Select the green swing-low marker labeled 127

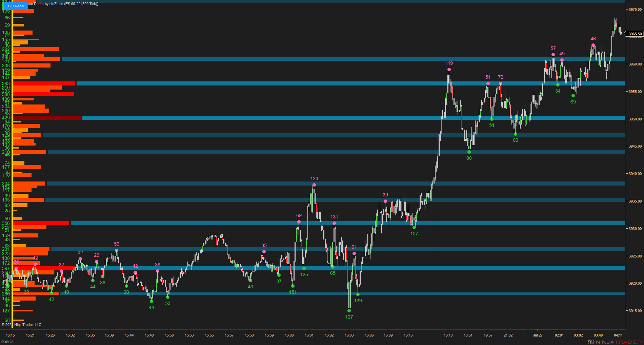(349, 311)
